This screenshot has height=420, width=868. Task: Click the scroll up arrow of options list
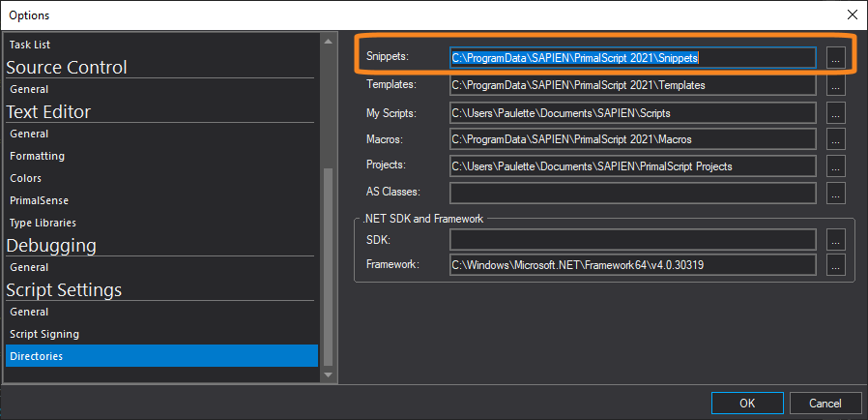[329, 41]
